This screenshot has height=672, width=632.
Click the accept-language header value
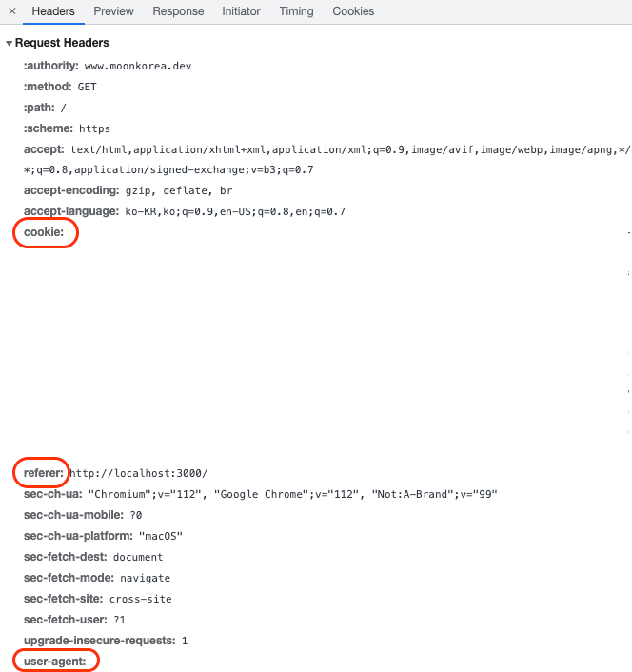[235, 211]
